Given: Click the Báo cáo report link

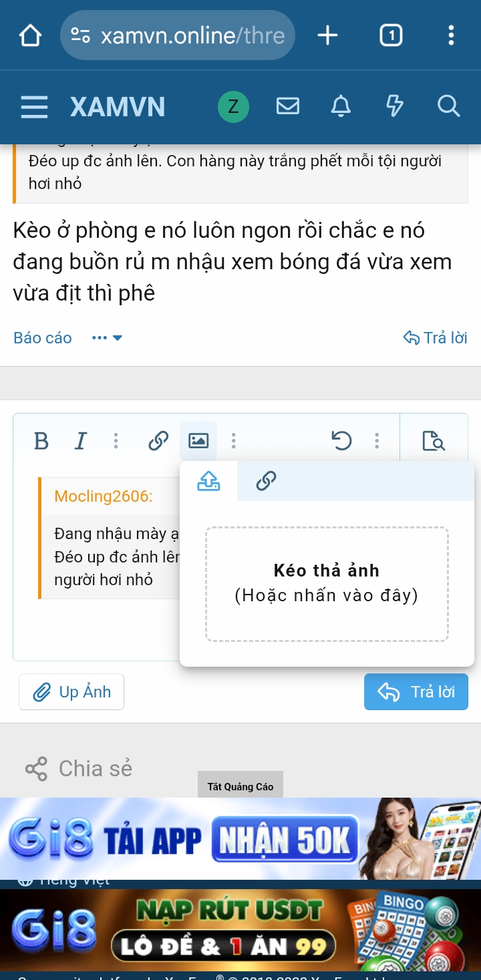Looking at the screenshot, I should click(41, 338).
